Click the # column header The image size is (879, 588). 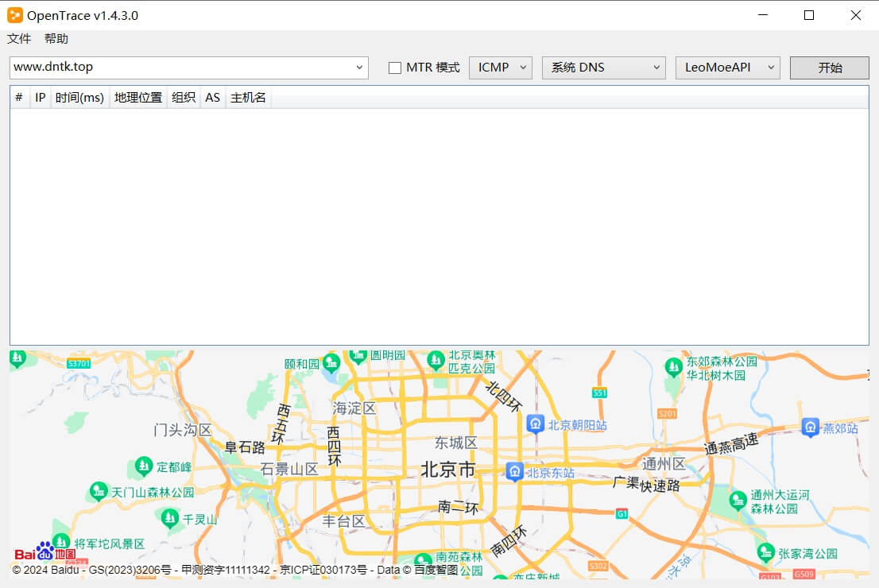[19, 98]
